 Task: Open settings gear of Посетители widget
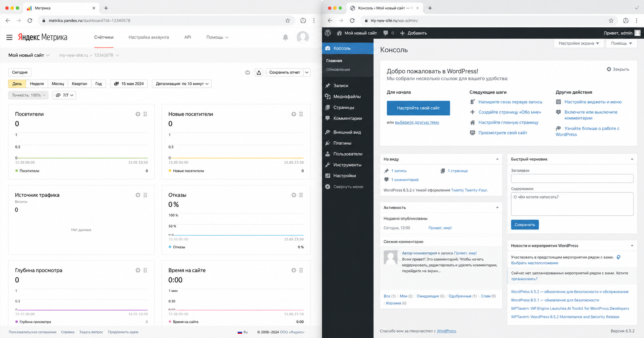138,114
